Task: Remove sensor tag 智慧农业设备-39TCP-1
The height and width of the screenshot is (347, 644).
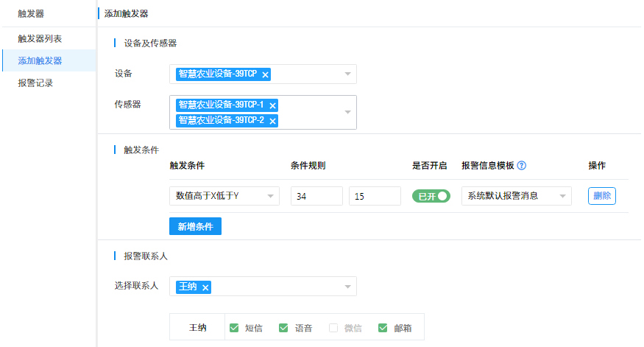Action: point(272,105)
